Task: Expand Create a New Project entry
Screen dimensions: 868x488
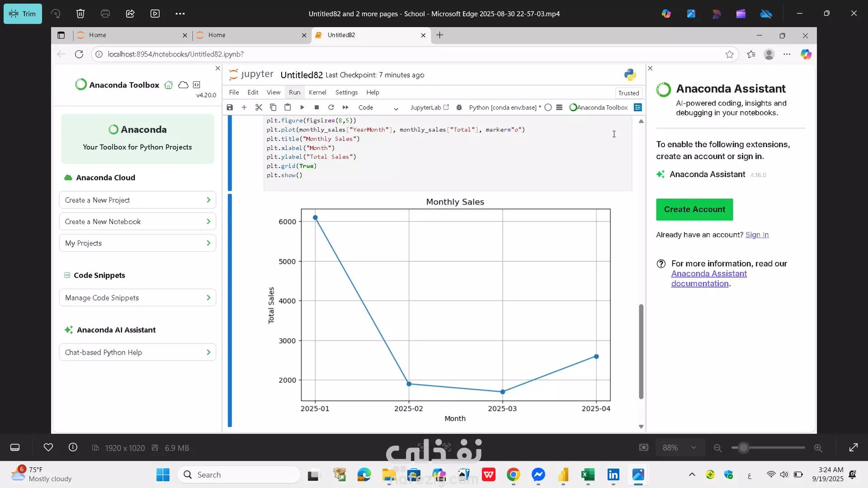Action: 137,200
